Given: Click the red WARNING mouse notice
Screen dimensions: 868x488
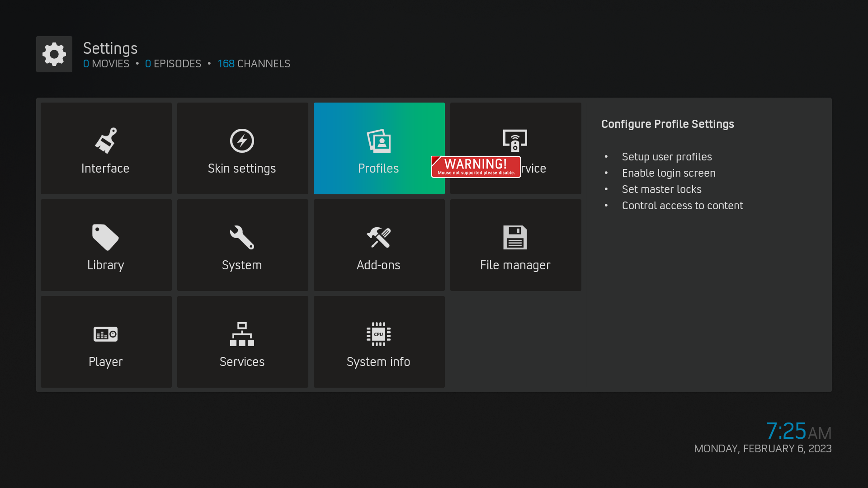Looking at the screenshot, I should click(x=476, y=167).
